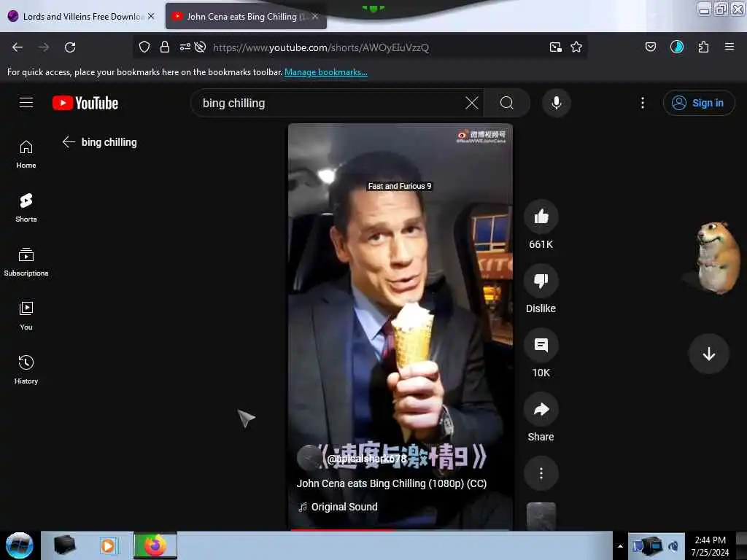Viewport: 747px width, 560px height.
Task: Go to the next short with the down arrow
Action: 709,354
